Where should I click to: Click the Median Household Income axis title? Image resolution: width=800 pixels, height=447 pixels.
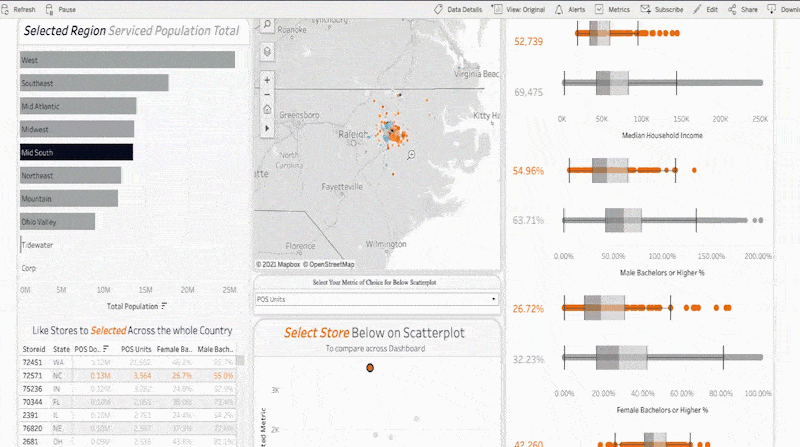point(662,135)
